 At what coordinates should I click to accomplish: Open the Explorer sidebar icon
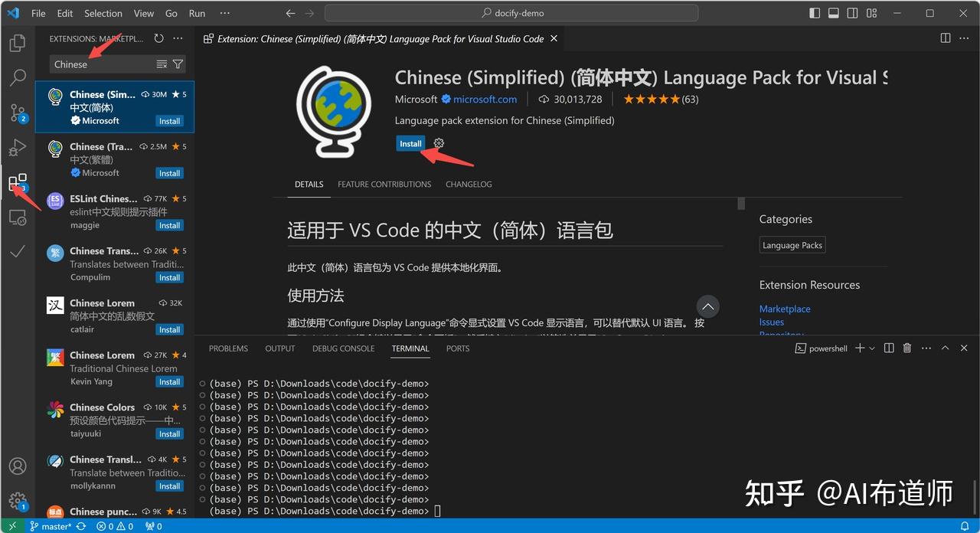pyautogui.click(x=17, y=44)
